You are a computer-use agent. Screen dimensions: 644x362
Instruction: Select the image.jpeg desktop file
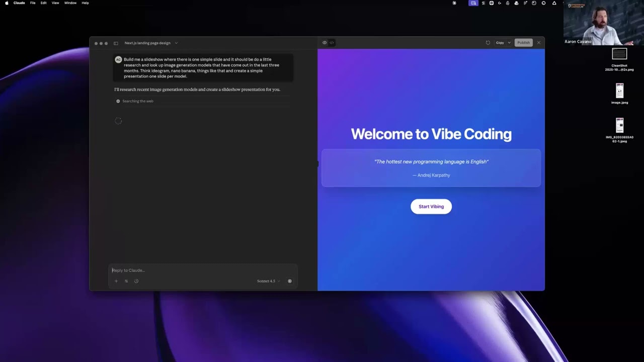pyautogui.click(x=619, y=94)
